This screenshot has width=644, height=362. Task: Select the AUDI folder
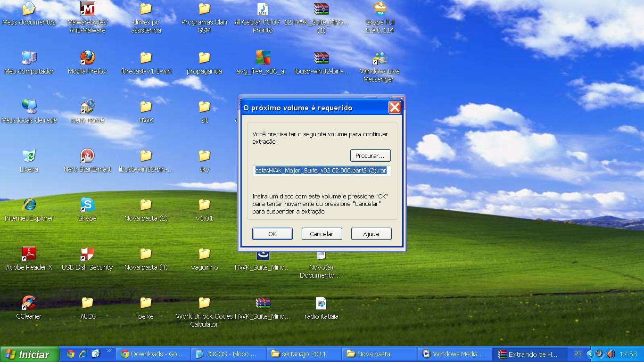pos(87,308)
